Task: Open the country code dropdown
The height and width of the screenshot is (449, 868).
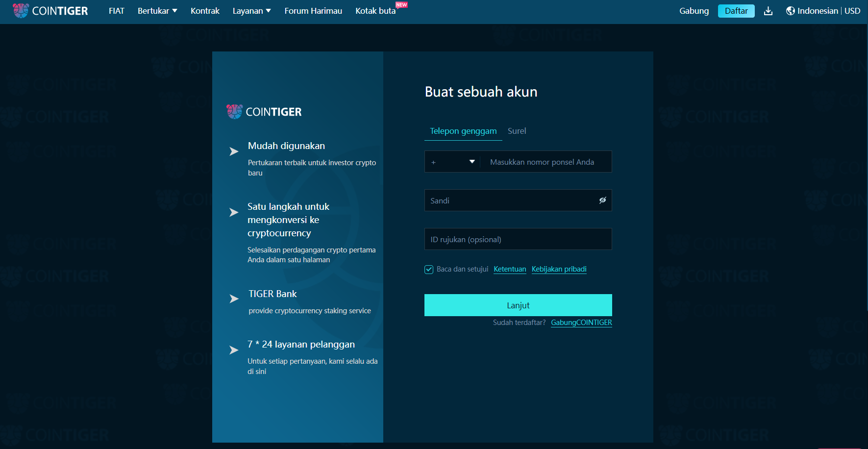Action: point(453,162)
